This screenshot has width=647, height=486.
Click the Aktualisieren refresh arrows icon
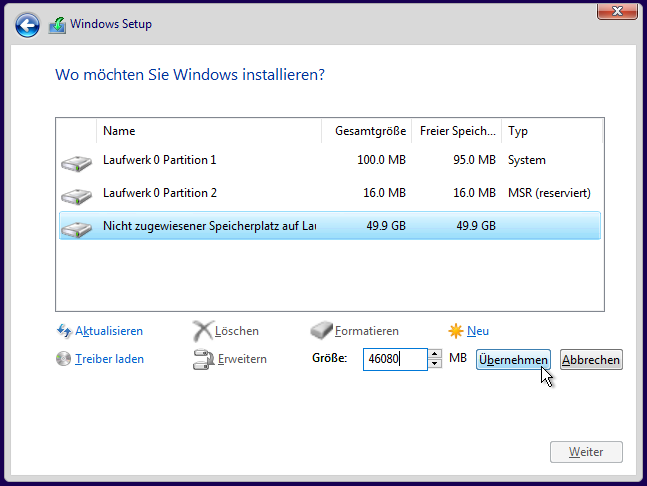click(x=64, y=331)
